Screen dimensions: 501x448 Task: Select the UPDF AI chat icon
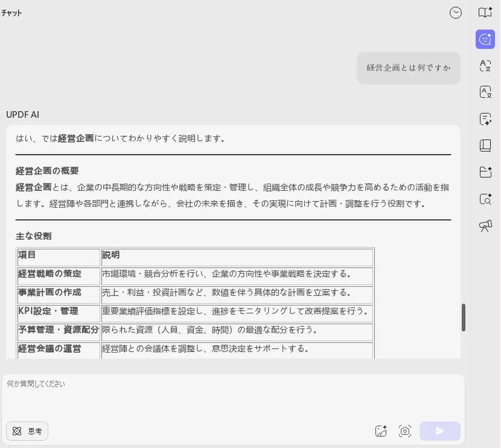pyautogui.click(x=485, y=39)
